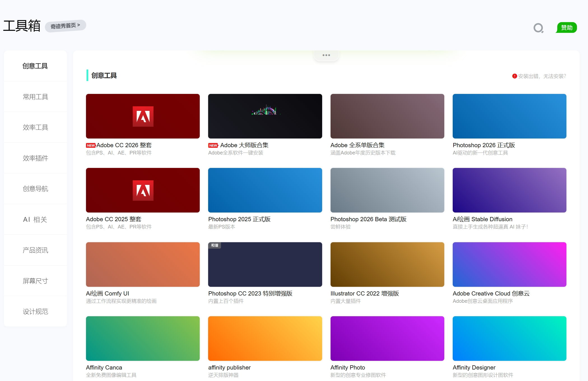Open the affinity publisher orange thumbnail
Viewport: 588px width, 381px height.
point(265,338)
